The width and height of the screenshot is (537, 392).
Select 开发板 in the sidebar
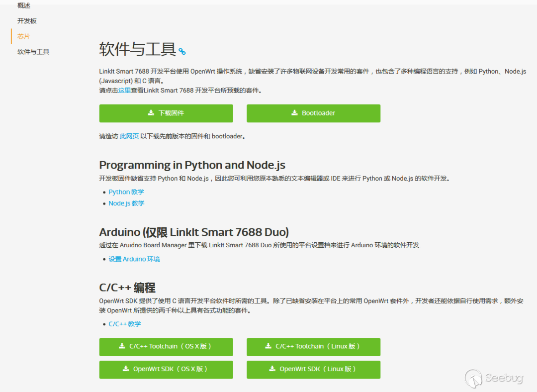[x=27, y=21]
